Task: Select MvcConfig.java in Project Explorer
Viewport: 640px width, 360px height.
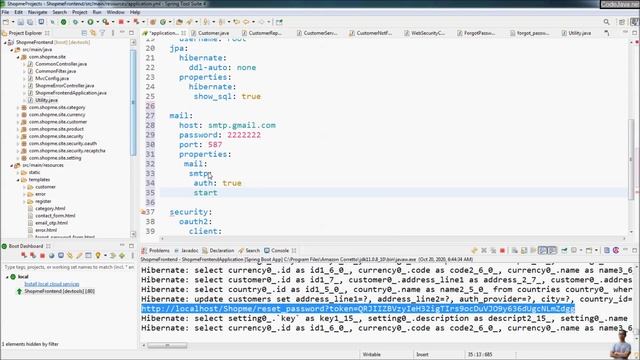Action: [x=52, y=78]
